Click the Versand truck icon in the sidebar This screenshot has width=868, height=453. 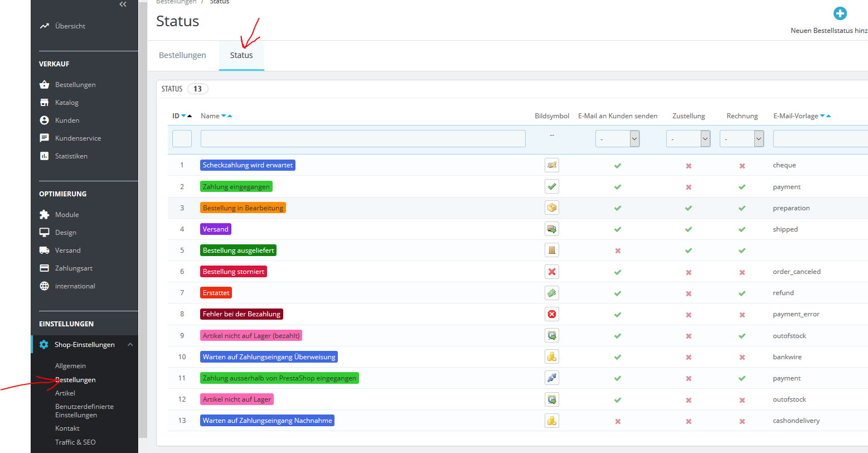coord(45,250)
